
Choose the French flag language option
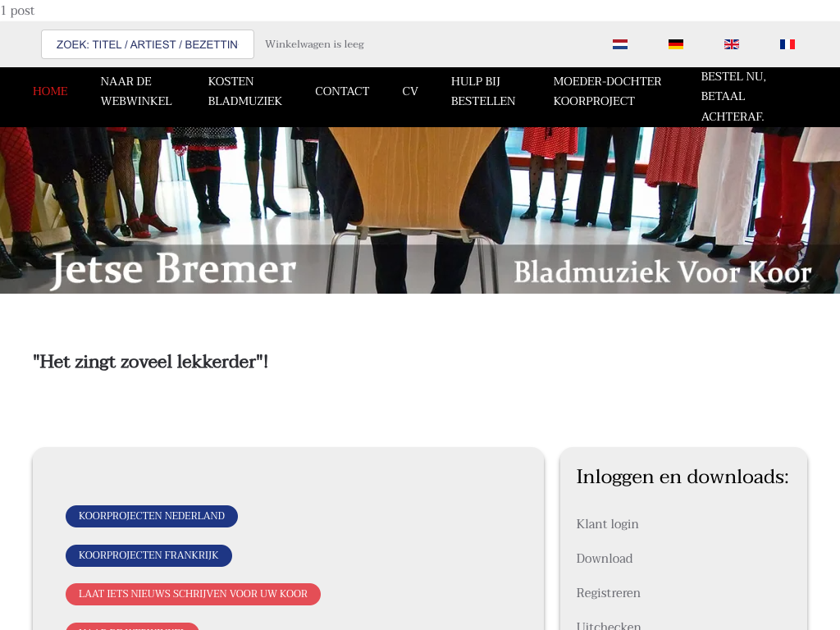tap(787, 44)
